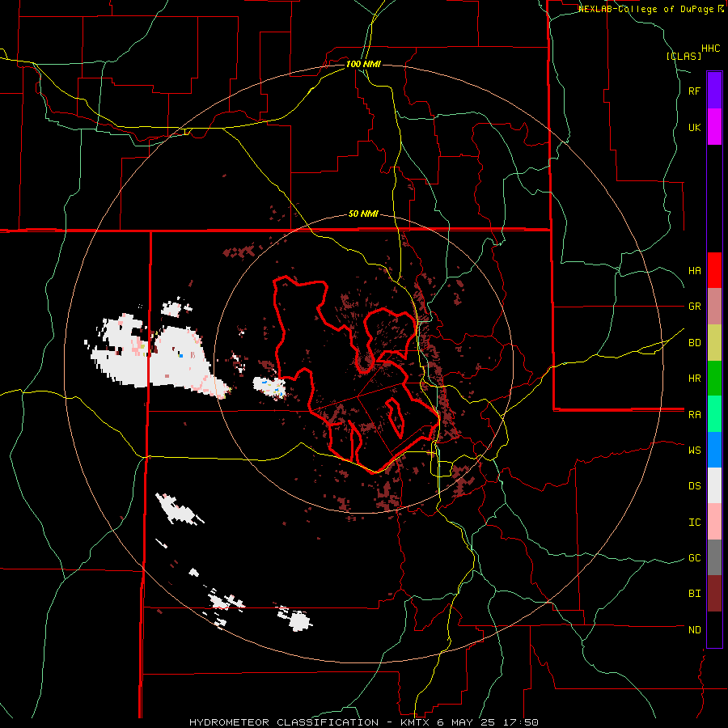Click the magenta UK legend swatch
This screenshot has height=728, width=728.
pos(714,127)
